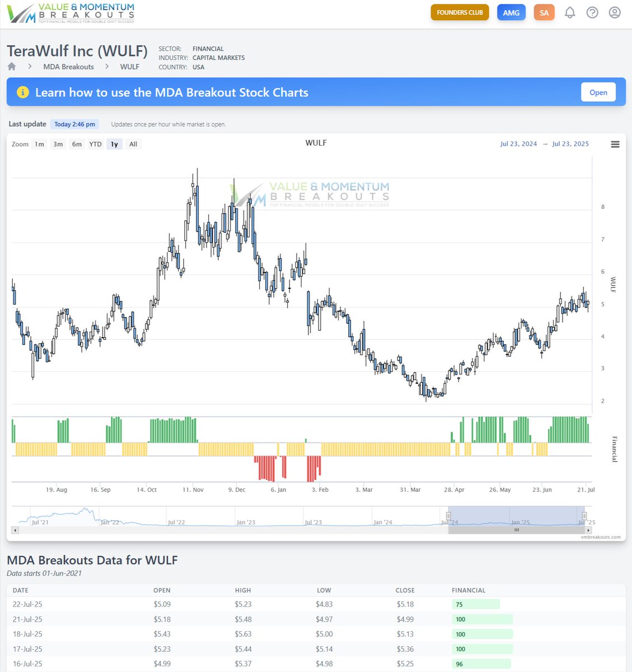Image resolution: width=632 pixels, height=672 pixels.
Task: Click navigator scrollbar right arrow
Action: coord(588,530)
